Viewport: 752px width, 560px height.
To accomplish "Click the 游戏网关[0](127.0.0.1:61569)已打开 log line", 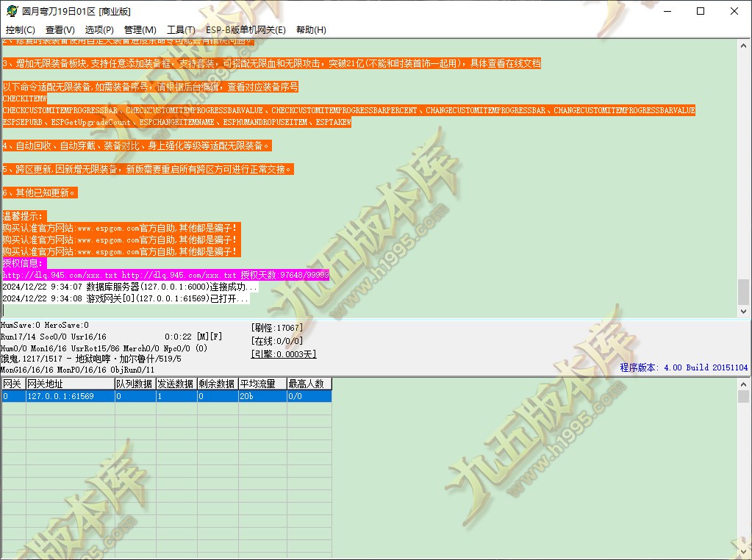I will tap(125, 298).
